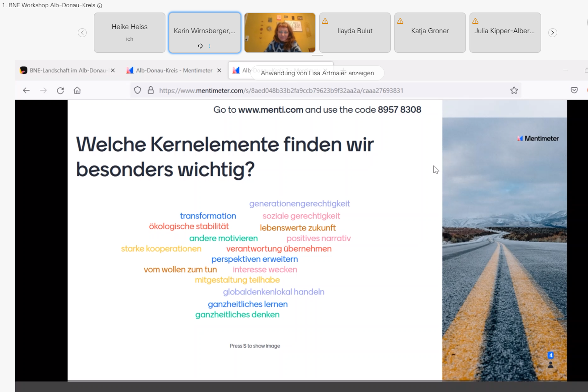Click the resize handle below the video strip

click(x=317, y=55)
